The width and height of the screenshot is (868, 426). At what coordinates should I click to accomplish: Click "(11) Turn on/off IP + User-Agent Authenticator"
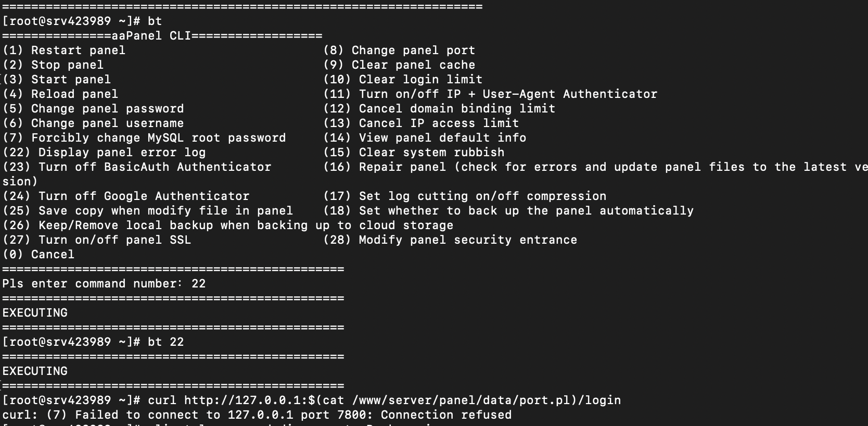tap(490, 94)
